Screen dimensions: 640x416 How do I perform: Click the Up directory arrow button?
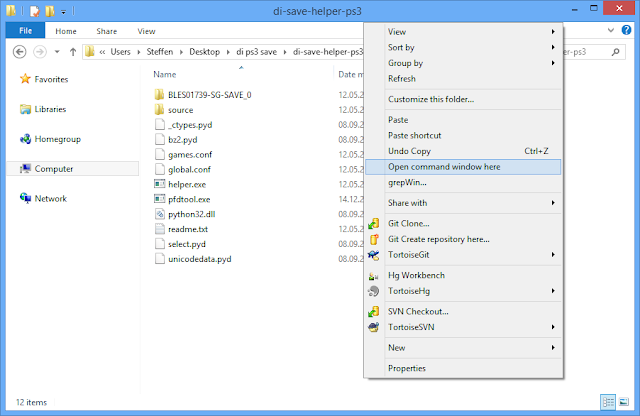click(x=70, y=51)
